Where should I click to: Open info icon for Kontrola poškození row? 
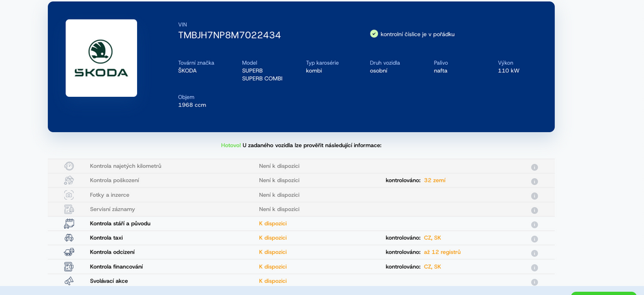[535, 182]
